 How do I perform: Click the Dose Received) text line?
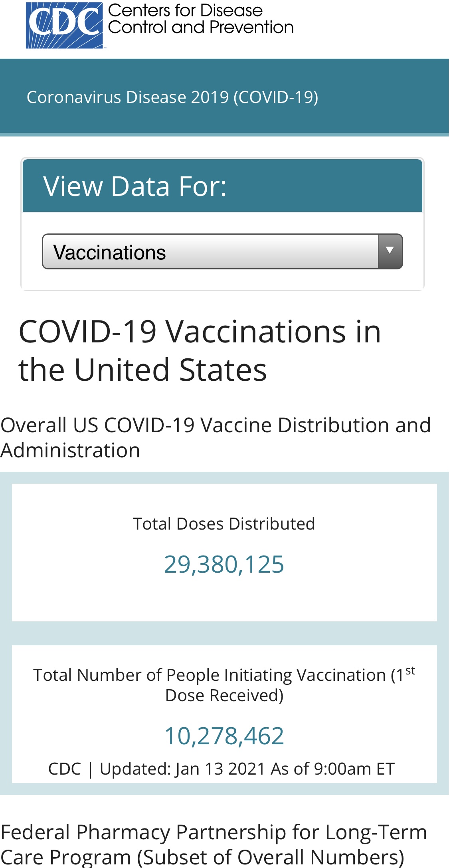224,695
